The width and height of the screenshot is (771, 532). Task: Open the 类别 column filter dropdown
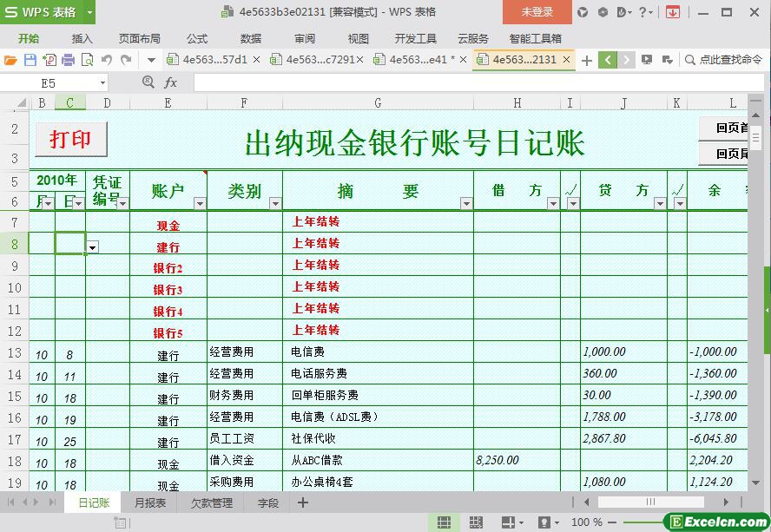coord(275,204)
